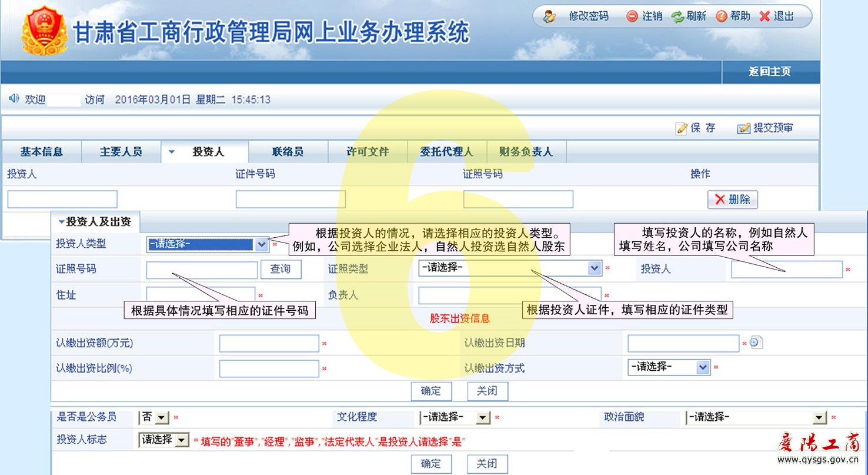Viewport: 868px width, 475px height.
Task: Click the red X 退出 icon
Action: (x=764, y=16)
